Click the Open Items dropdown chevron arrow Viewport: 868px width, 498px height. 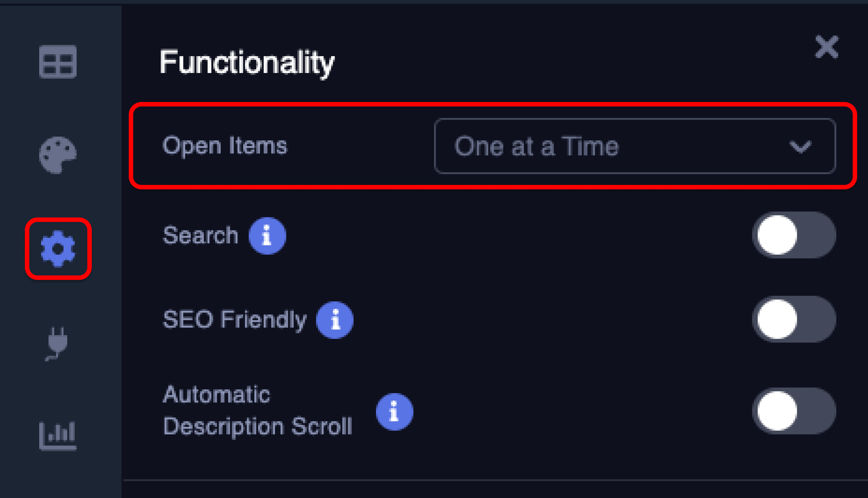800,147
